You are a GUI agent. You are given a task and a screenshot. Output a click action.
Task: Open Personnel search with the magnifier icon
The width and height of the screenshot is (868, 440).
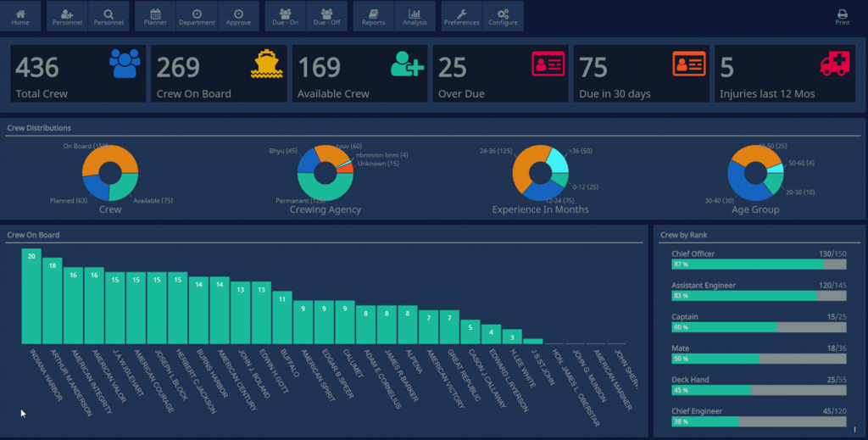(x=108, y=16)
